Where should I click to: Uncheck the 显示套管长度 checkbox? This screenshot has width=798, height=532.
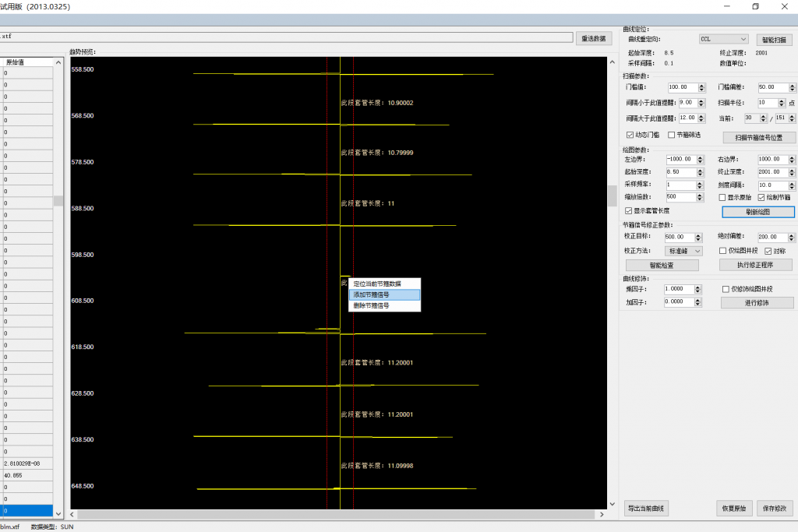[629, 210]
